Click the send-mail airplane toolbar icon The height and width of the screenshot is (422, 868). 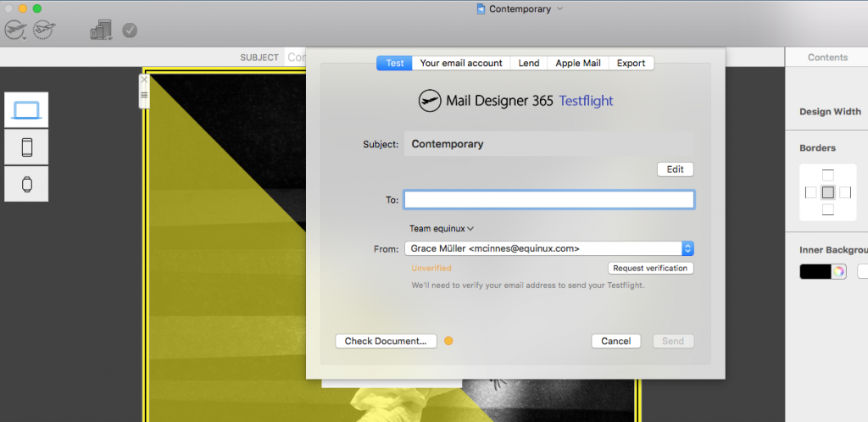click(x=15, y=30)
